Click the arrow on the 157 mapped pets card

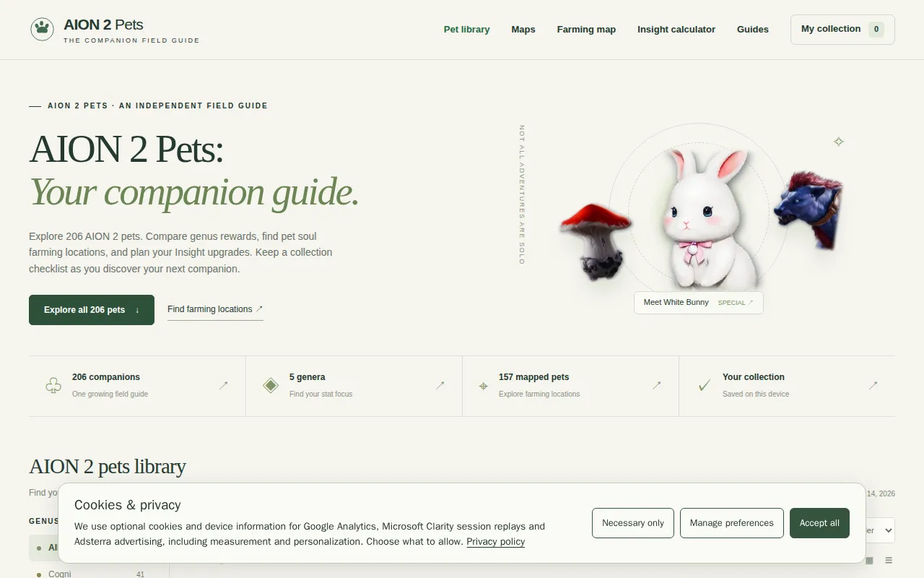click(657, 386)
